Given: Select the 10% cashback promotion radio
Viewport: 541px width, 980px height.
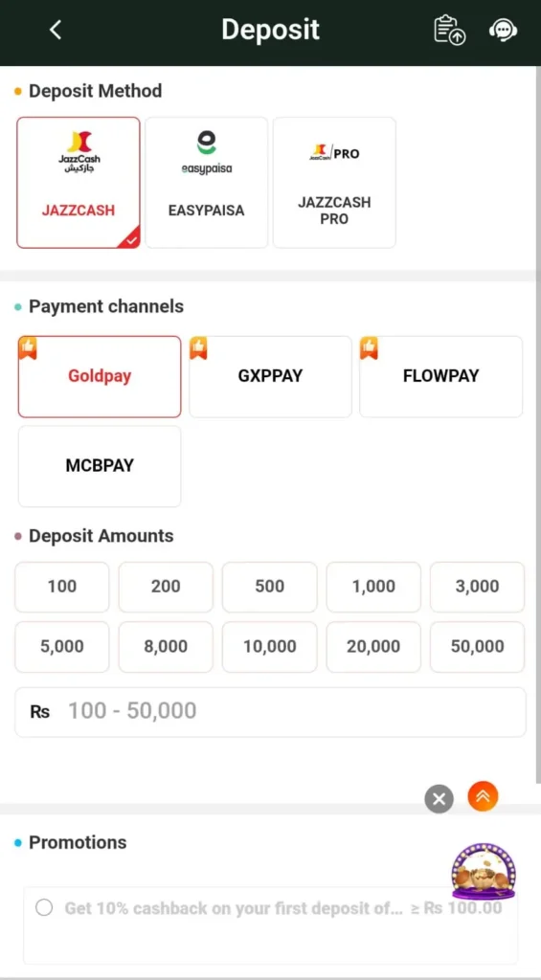Looking at the screenshot, I should (x=44, y=907).
